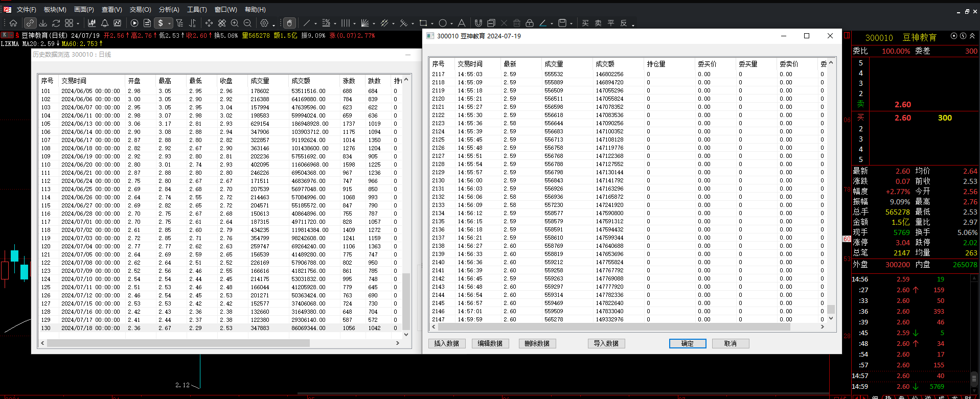Click the history table horizontal scrollbar

point(220,343)
